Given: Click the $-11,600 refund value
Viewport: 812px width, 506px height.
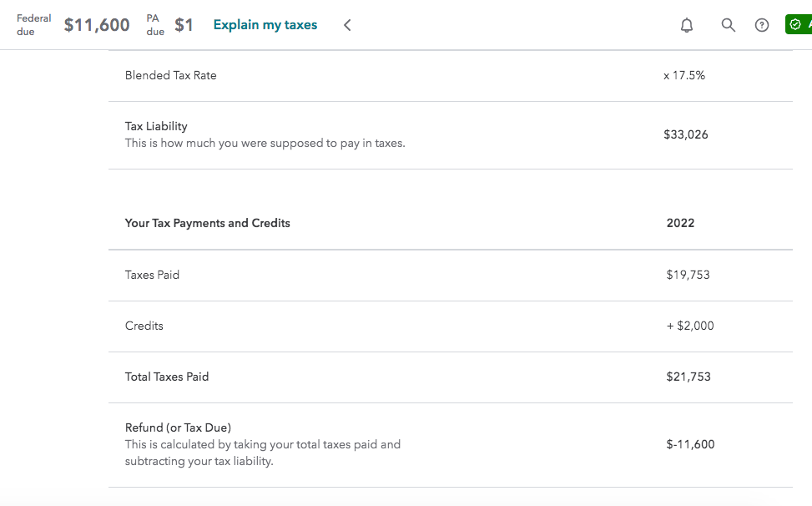Looking at the screenshot, I should (690, 444).
